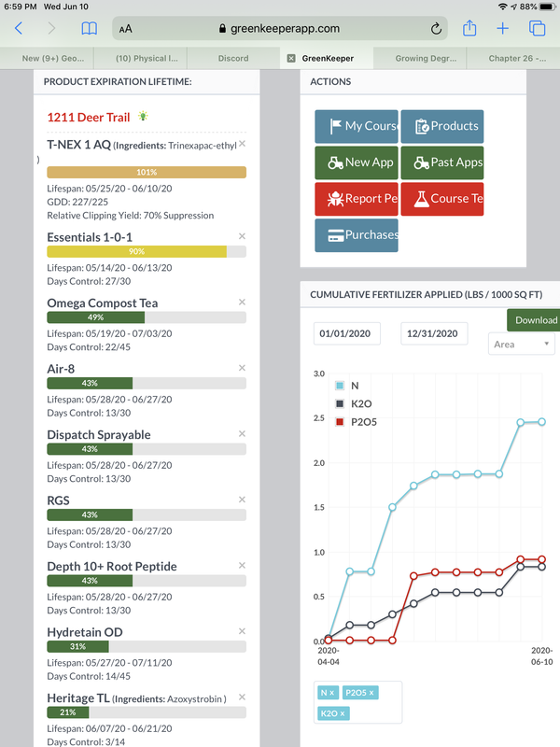Open Report Pest red button
The height and width of the screenshot is (747, 560).
click(x=357, y=199)
